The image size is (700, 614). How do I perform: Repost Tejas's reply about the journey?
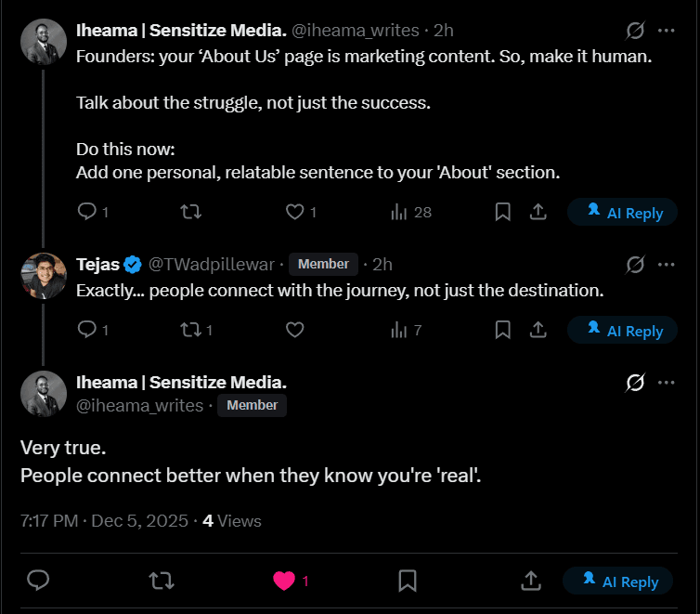[x=190, y=330]
